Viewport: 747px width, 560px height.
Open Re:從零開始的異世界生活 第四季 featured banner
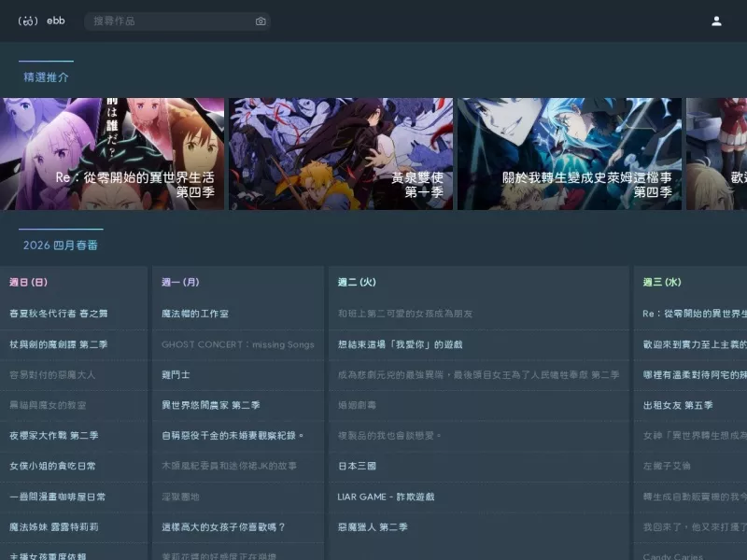tap(112, 154)
